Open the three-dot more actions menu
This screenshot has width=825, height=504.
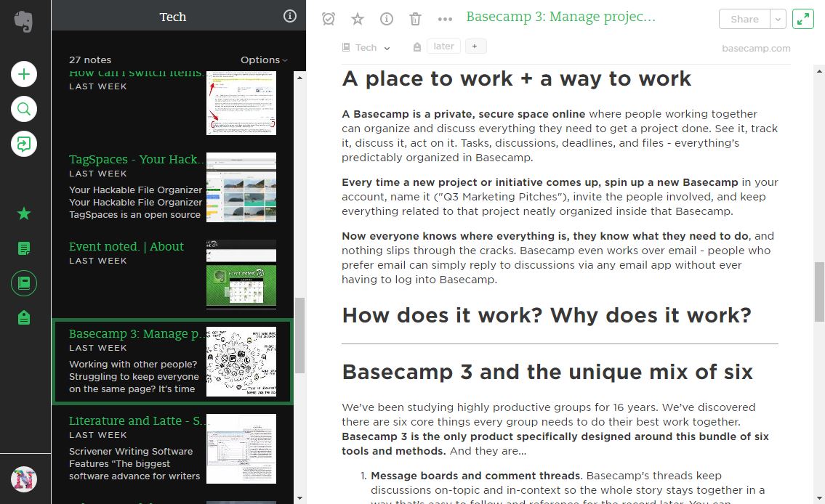pos(437,19)
